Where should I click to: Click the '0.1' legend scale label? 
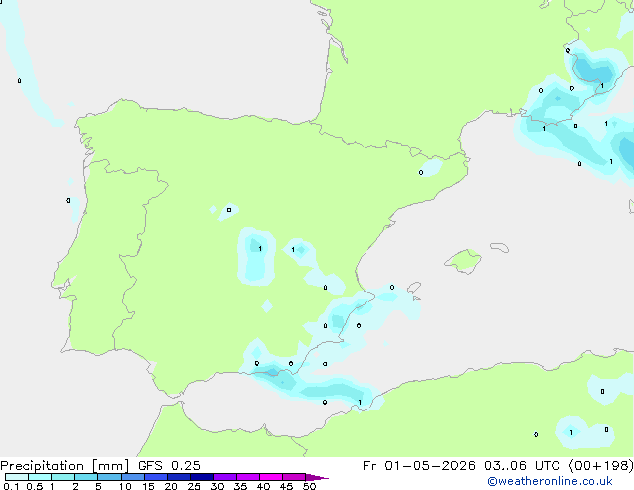point(11,486)
